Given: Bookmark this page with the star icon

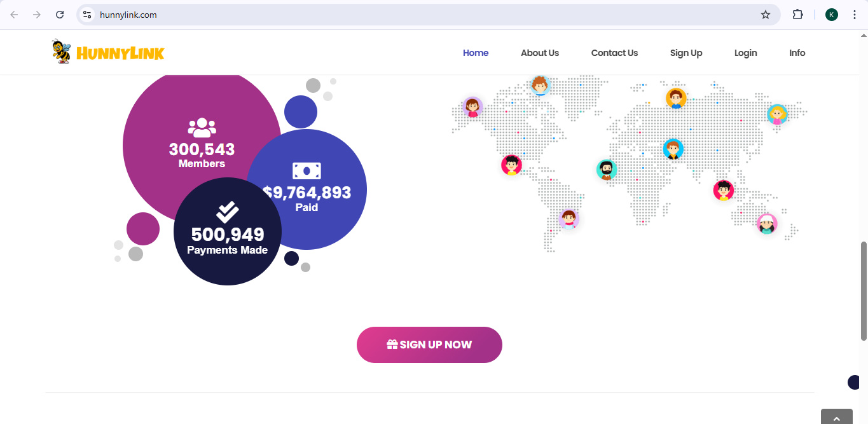Looking at the screenshot, I should point(766,15).
